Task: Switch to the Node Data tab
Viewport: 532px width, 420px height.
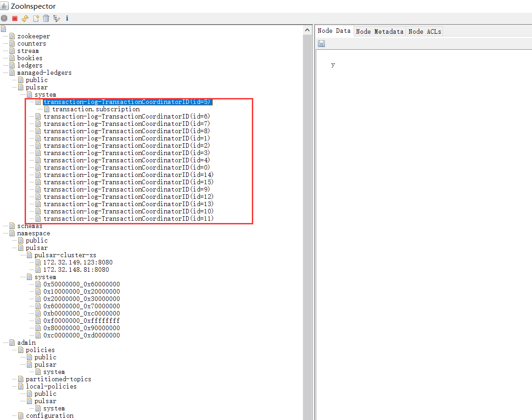Action: (334, 31)
